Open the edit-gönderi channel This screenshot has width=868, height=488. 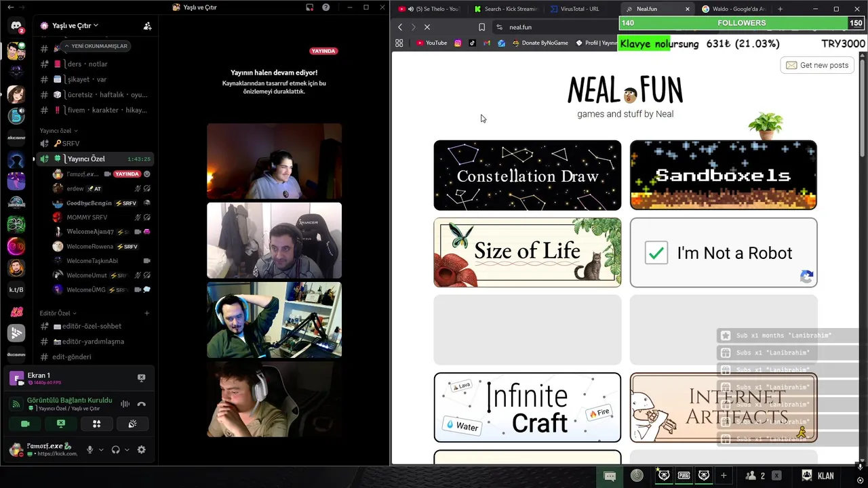coord(95,357)
